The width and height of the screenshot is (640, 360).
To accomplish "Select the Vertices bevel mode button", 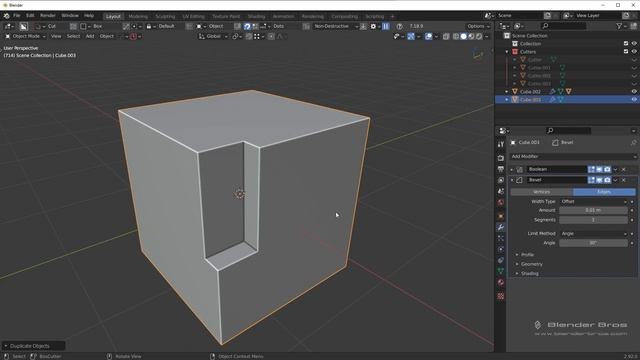I will [542, 192].
